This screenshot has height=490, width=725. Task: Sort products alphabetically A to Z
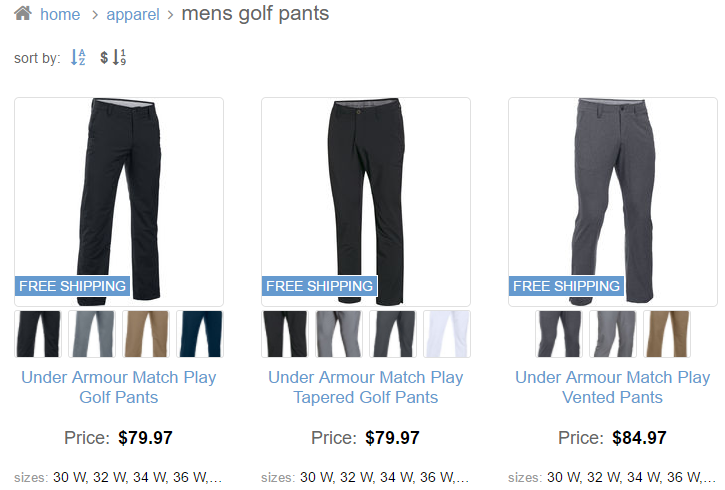[78, 57]
